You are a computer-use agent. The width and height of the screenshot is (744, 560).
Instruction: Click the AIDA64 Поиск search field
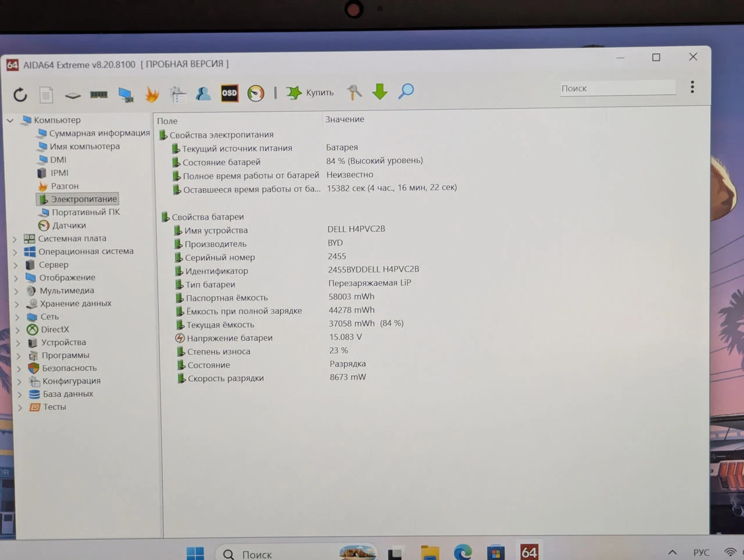click(x=618, y=88)
